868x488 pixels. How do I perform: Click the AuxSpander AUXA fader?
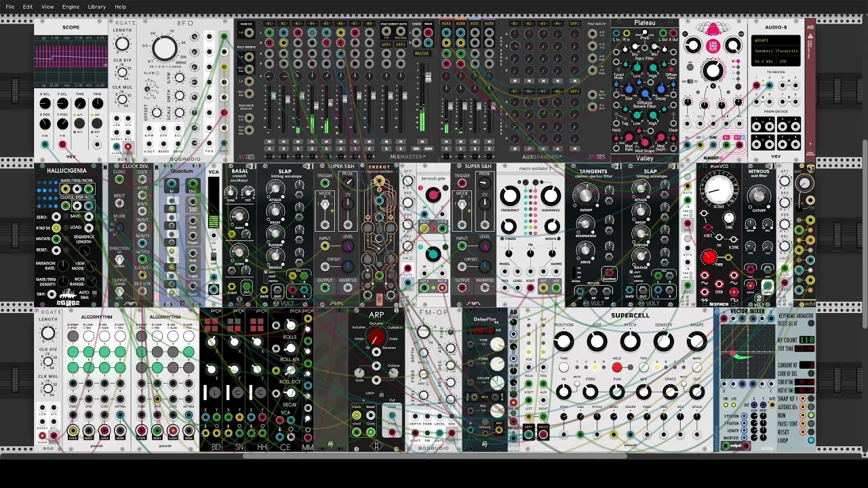450,106
